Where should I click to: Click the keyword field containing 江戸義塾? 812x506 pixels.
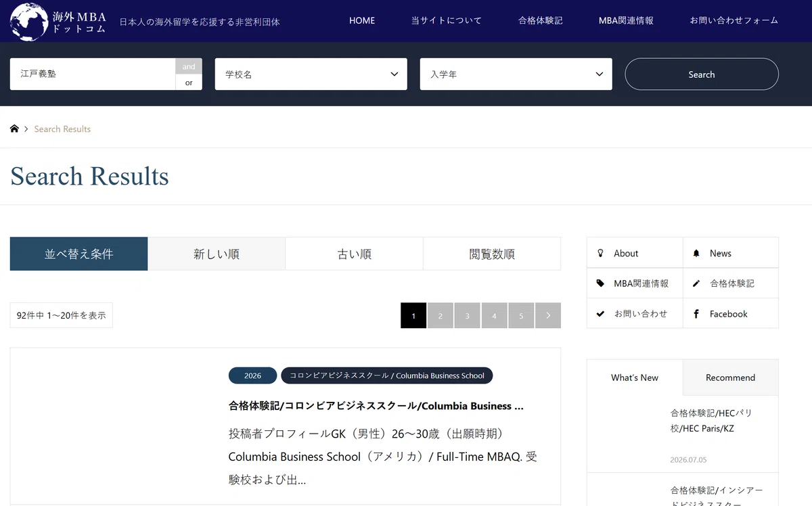(93, 74)
